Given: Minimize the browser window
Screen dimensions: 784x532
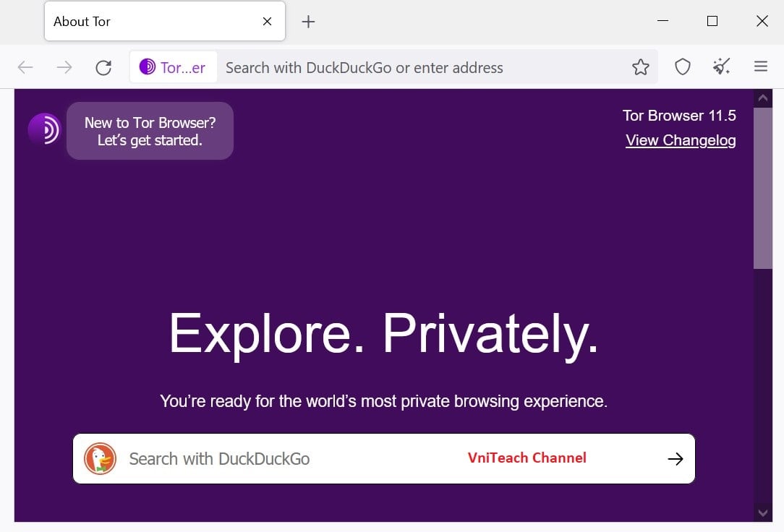Looking at the screenshot, I should tap(663, 21).
